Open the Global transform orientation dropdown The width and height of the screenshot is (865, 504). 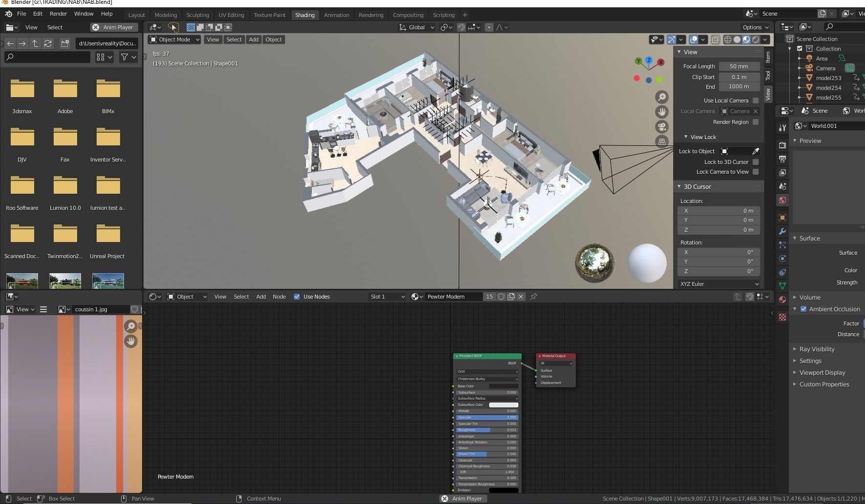[416, 27]
